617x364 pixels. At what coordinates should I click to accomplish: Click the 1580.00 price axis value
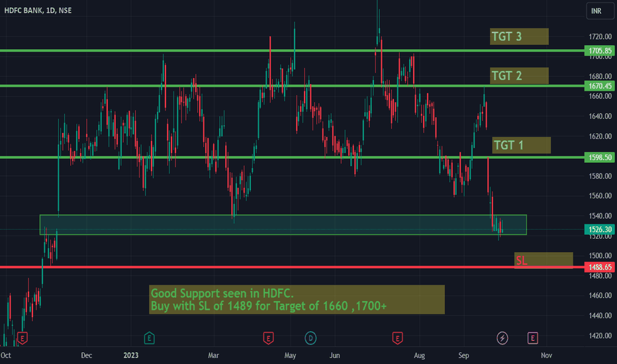point(600,176)
